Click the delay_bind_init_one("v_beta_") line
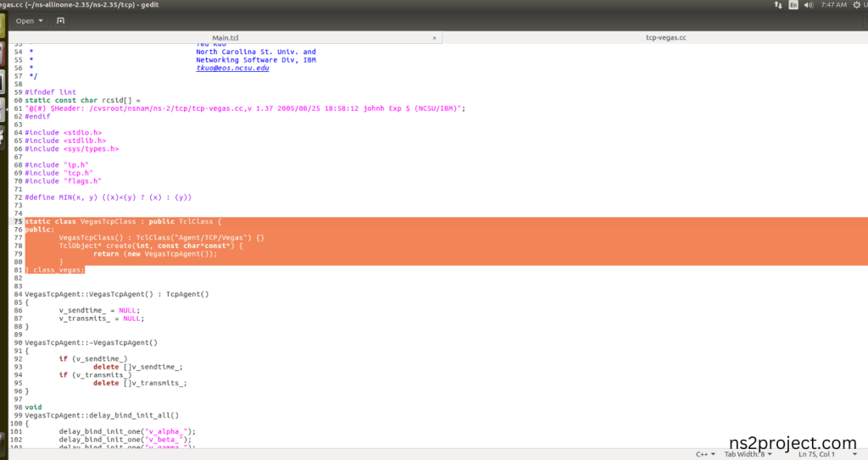Viewport: 868px width, 460px height. (x=125, y=440)
